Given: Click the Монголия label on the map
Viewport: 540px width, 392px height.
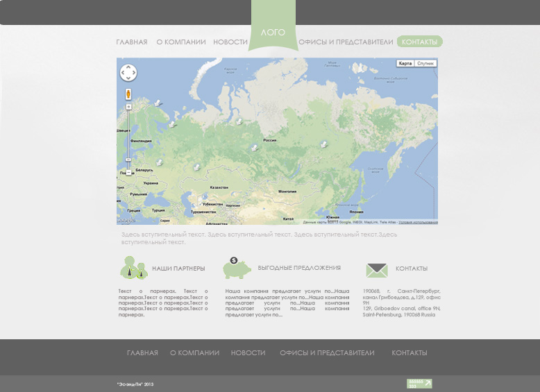Looking at the screenshot, I should (287, 191).
